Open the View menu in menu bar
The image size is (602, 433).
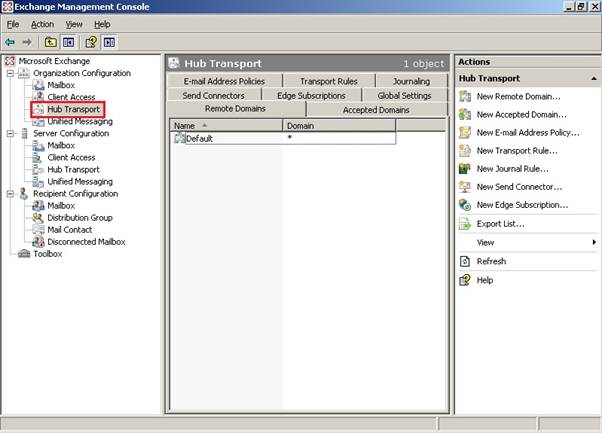74,24
